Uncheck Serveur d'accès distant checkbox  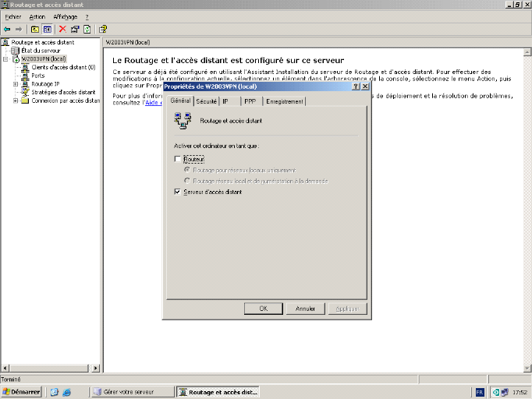click(x=177, y=192)
